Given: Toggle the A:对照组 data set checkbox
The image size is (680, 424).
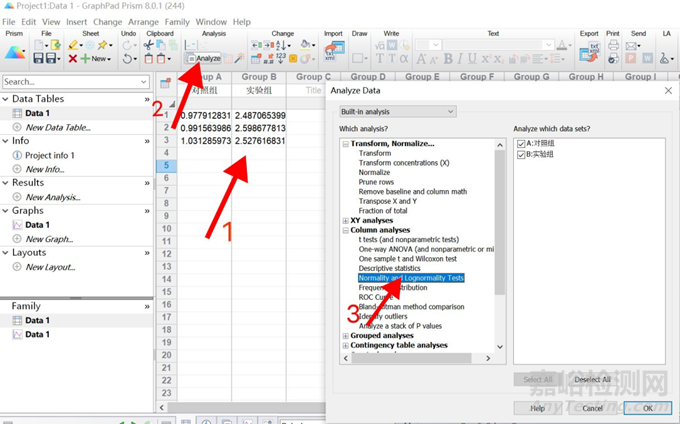Looking at the screenshot, I should [x=521, y=144].
